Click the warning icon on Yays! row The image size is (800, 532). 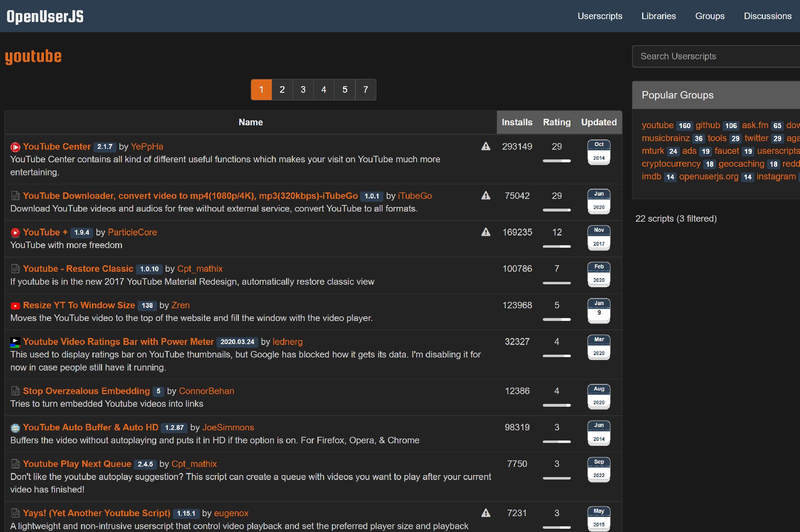485,513
